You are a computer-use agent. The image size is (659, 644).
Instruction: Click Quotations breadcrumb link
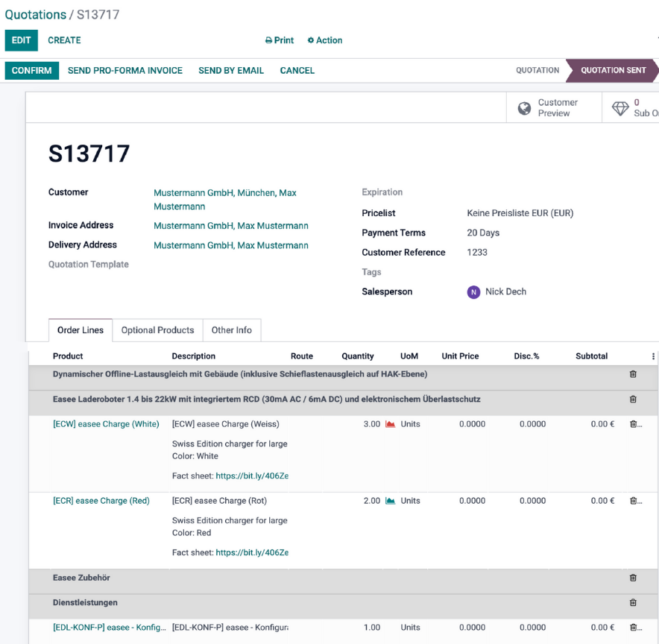coord(35,15)
